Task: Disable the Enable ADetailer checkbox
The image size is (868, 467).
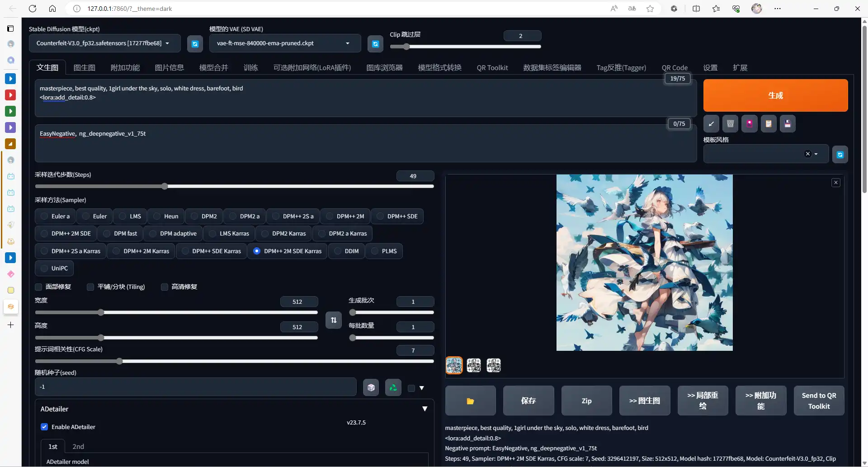Action: tap(44, 427)
